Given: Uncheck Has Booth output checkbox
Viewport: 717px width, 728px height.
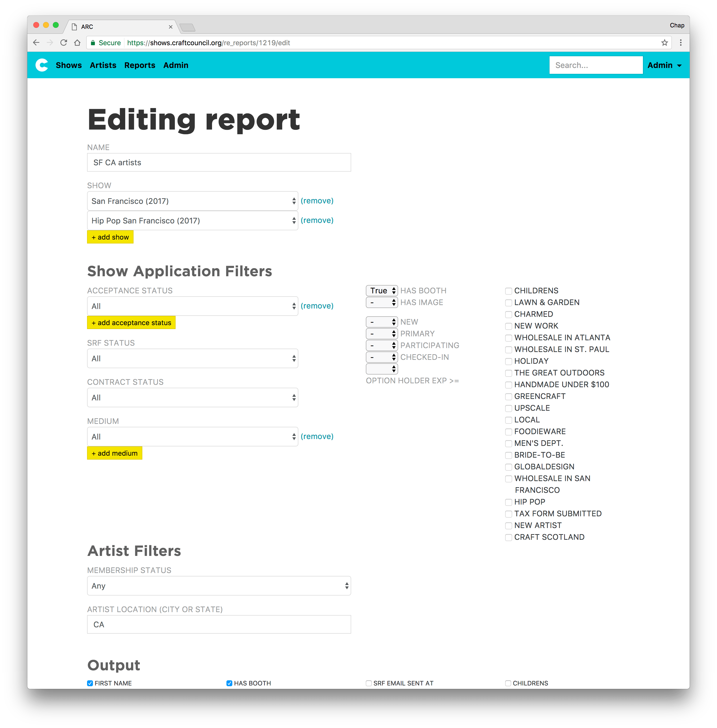Looking at the screenshot, I should 229,683.
